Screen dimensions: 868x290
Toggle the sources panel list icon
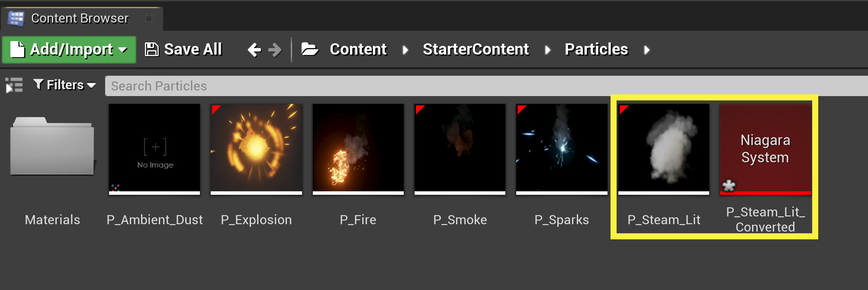pos(13,85)
